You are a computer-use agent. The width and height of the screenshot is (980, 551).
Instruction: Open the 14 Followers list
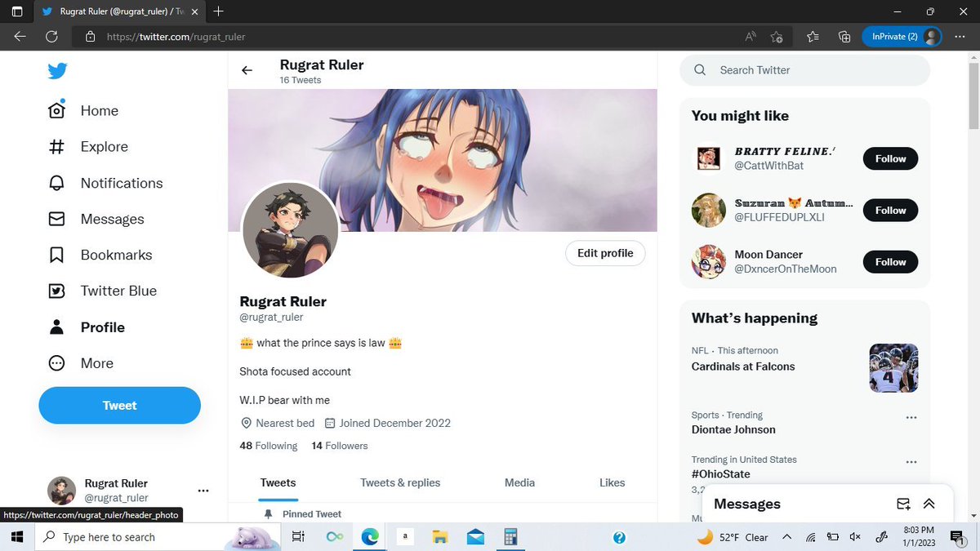(340, 446)
